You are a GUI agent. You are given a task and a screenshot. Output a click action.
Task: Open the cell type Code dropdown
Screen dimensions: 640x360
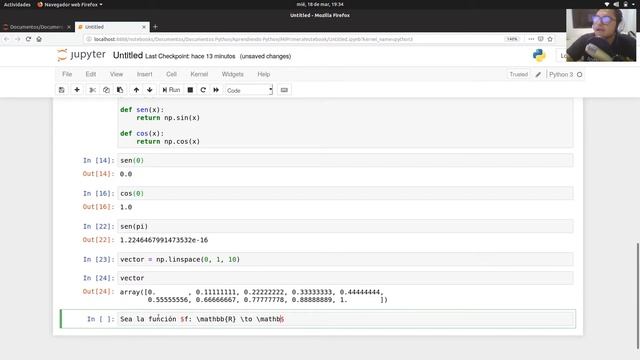pos(249,90)
